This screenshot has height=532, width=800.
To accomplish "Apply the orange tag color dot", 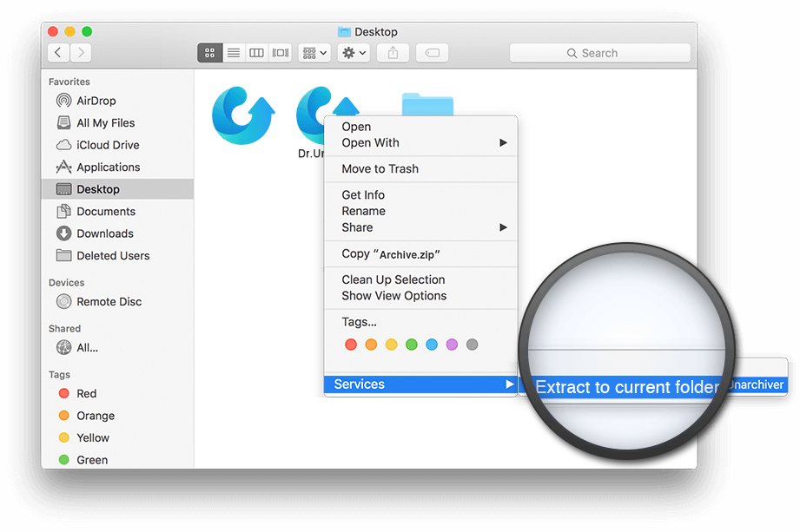I will 371,345.
